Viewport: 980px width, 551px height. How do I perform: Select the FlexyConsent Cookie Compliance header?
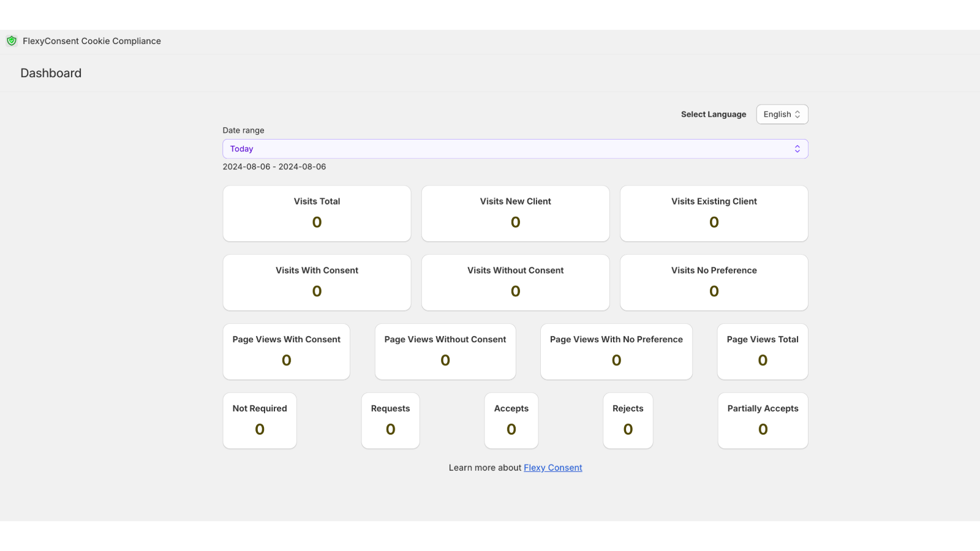tap(92, 41)
